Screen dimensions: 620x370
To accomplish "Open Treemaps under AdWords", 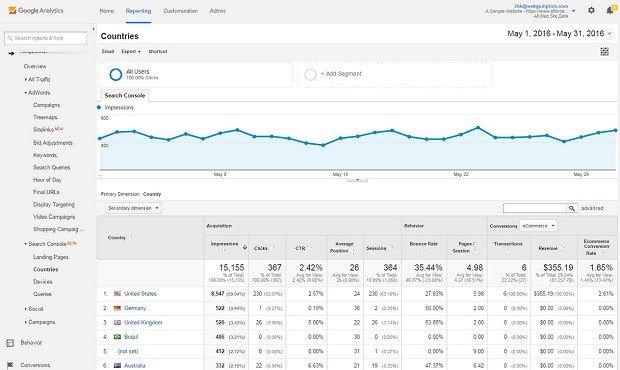I will pos(45,117).
